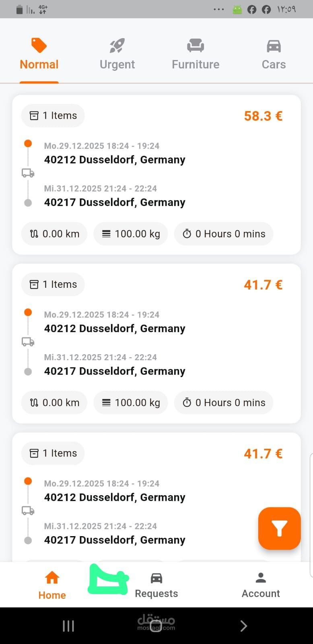Tap the second card's 100.00 kg chip
Viewport: 313px width, 644px height.
tap(131, 402)
